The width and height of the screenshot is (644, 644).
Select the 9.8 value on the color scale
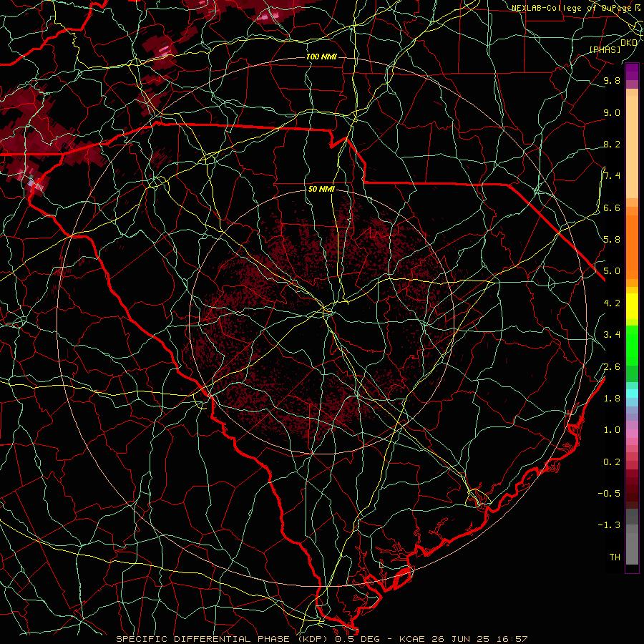pyautogui.click(x=612, y=80)
